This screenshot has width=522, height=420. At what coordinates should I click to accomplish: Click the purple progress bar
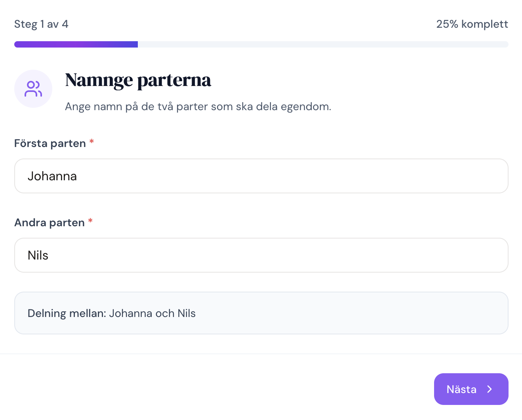point(75,44)
